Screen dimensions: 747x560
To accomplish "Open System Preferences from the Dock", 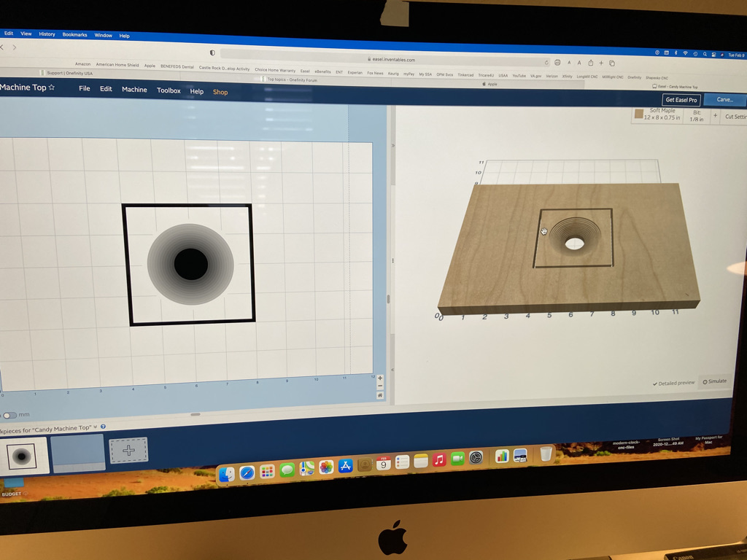I will point(476,458).
